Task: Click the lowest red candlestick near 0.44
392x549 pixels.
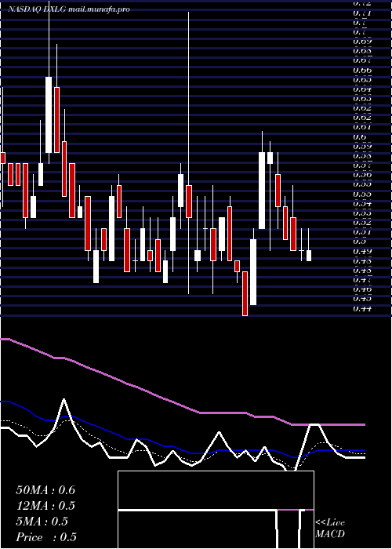Action: (x=245, y=293)
